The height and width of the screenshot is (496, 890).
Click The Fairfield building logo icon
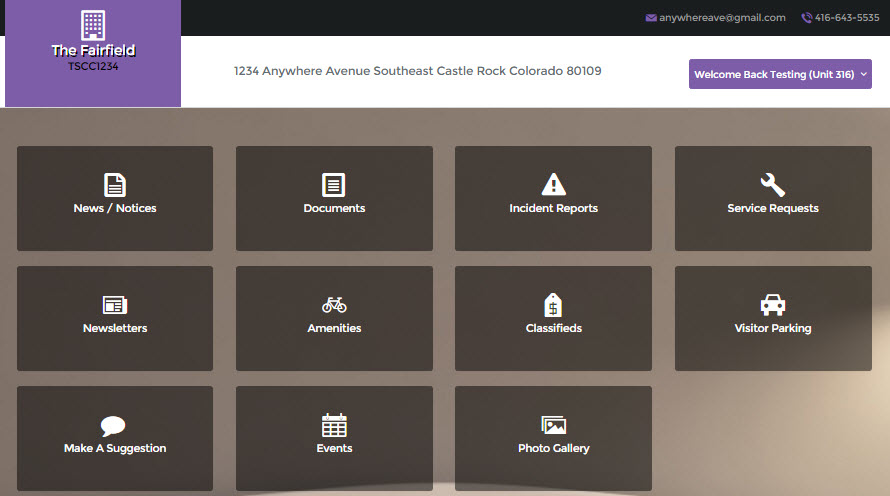[x=93, y=25]
